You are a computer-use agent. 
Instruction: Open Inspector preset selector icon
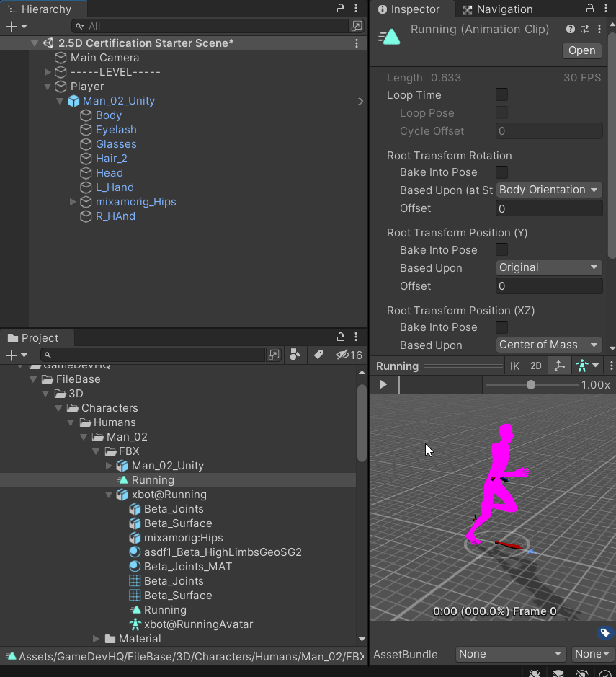(x=585, y=29)
